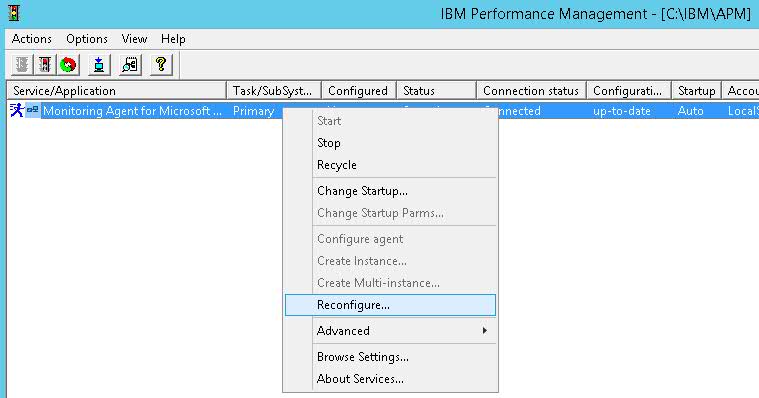
Task: Click the Startup column header
Action: pos(697,91)
